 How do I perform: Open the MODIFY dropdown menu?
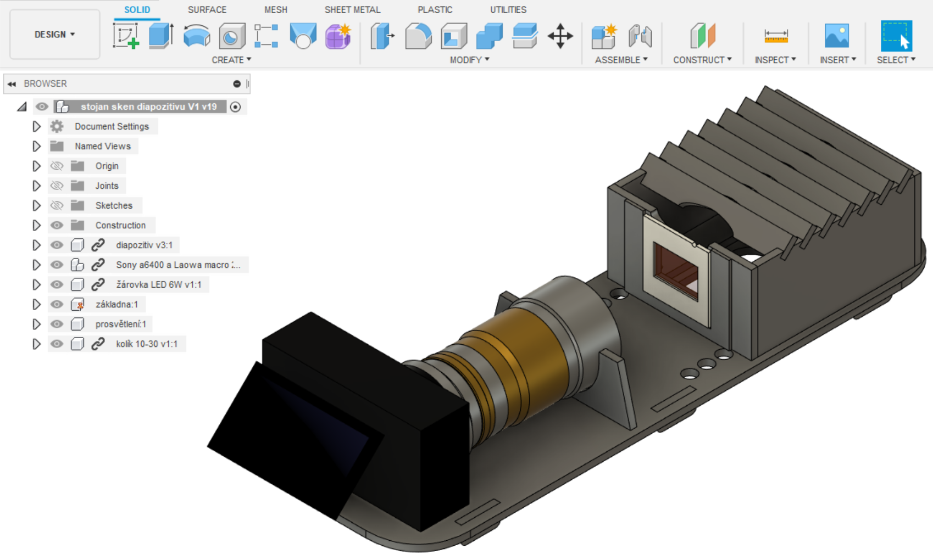469,60
